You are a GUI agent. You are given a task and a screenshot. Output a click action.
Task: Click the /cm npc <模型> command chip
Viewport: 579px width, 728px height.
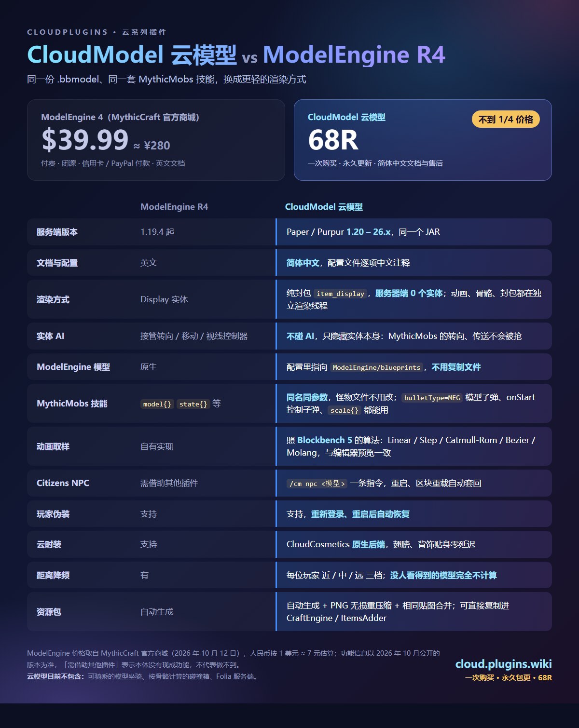click(x=317, y=484)
